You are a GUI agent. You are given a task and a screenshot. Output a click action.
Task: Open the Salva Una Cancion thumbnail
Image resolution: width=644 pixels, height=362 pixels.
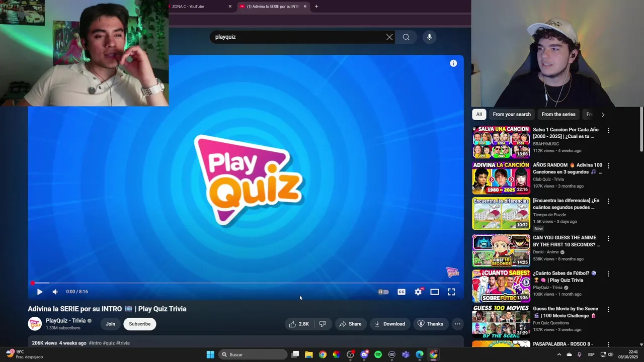coord(501,142)
